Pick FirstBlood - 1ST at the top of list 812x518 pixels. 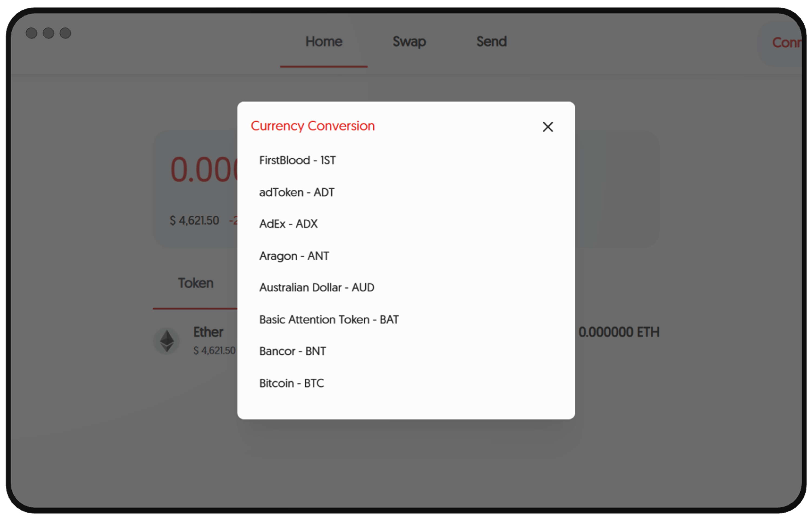(297, 160)
